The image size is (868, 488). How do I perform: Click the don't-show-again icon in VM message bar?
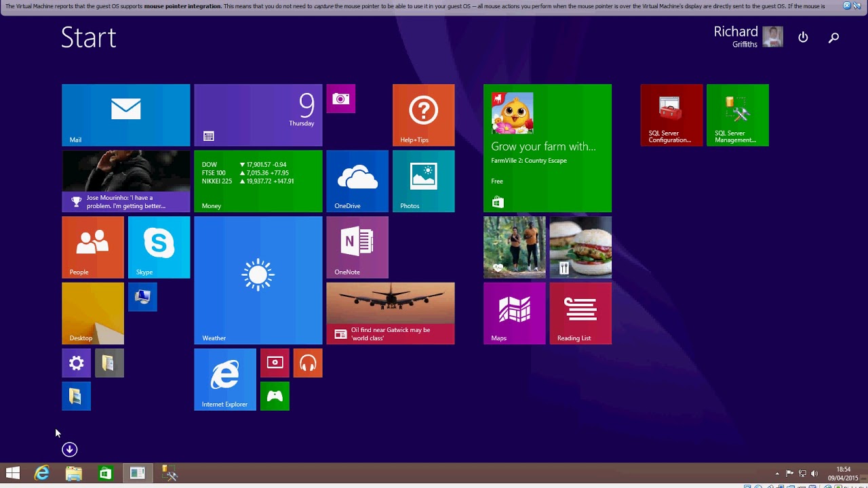(x=858, y=5)
